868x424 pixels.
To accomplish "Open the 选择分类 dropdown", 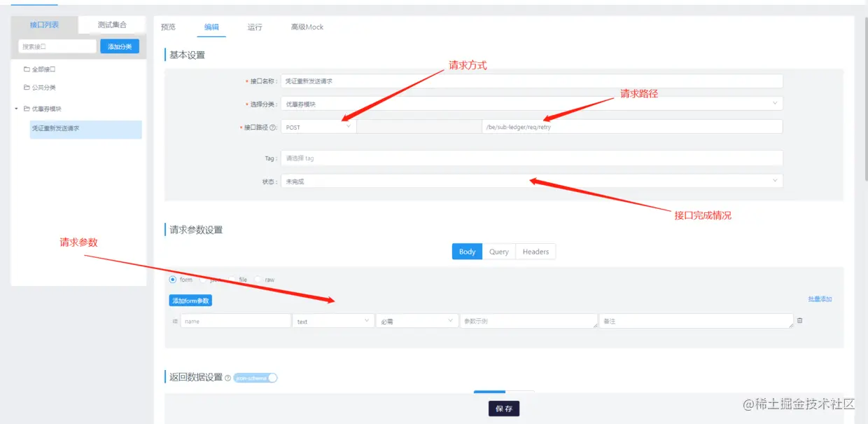I will point(531,104).
